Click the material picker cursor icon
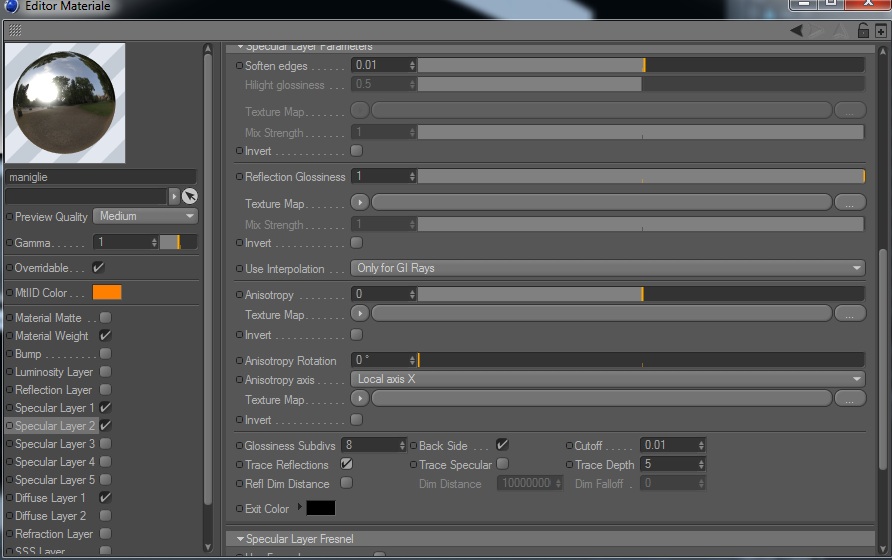 coord(189,196)
